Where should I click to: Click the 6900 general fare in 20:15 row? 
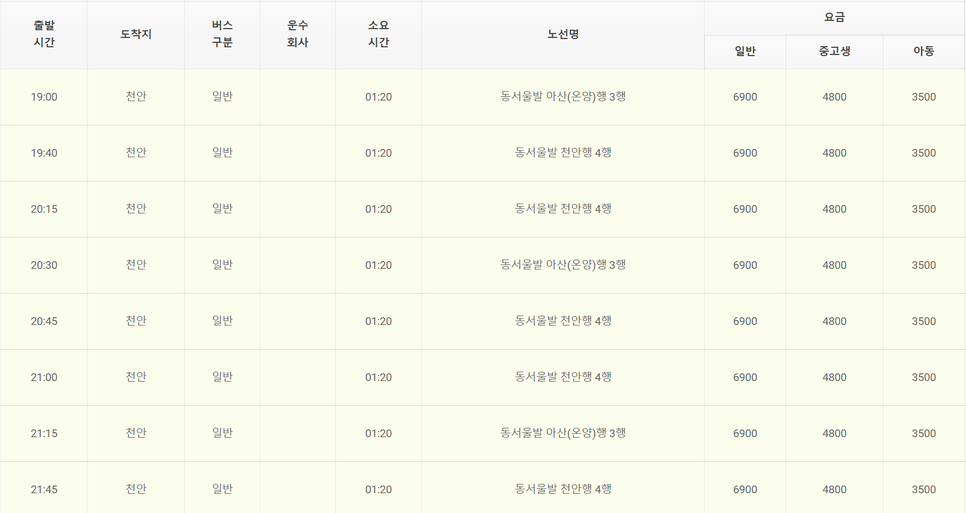(x=745, y=209)
